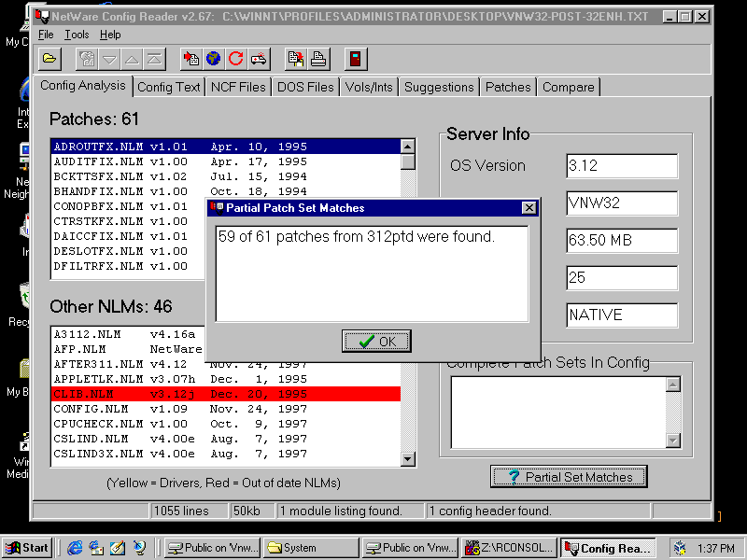747x560 pixels.
Task: Select DFILTRFX.NLM patch row
Action: tap(129, 266)
